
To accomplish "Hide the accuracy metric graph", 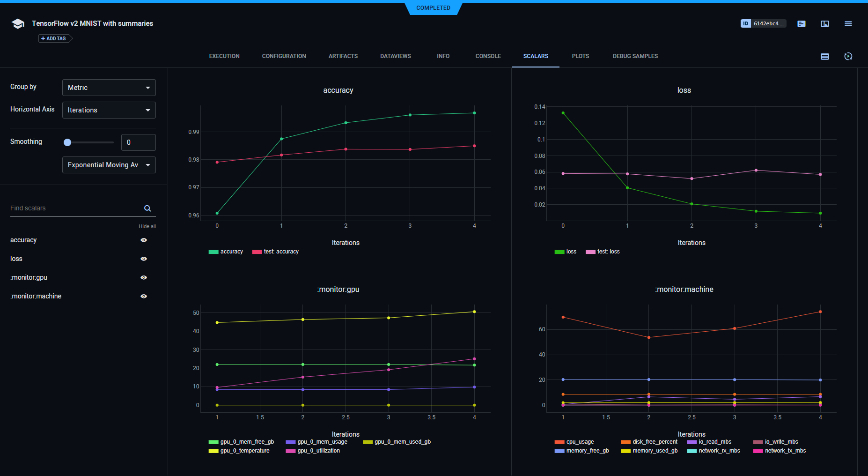I will tap(144, 240).
